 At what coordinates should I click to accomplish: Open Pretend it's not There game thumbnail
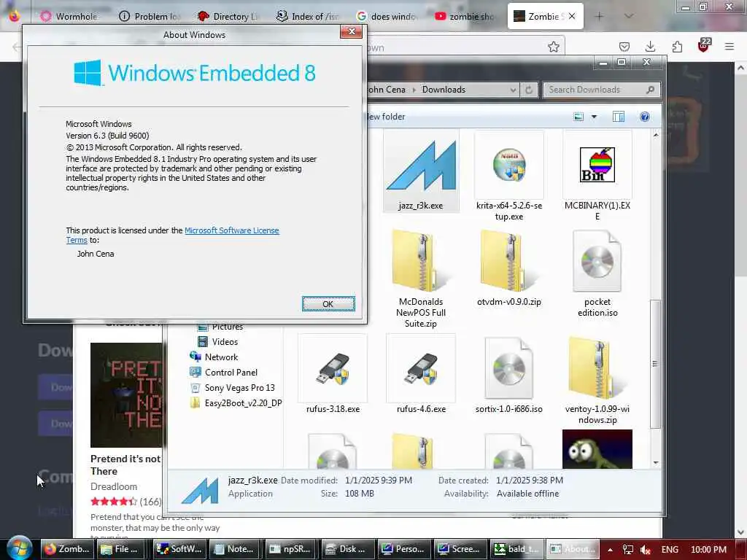click(126, 394)
